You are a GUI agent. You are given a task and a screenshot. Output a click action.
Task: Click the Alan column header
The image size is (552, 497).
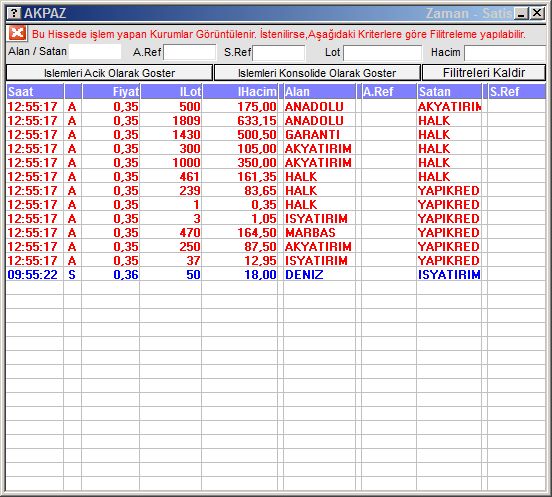tap(320, 92)
